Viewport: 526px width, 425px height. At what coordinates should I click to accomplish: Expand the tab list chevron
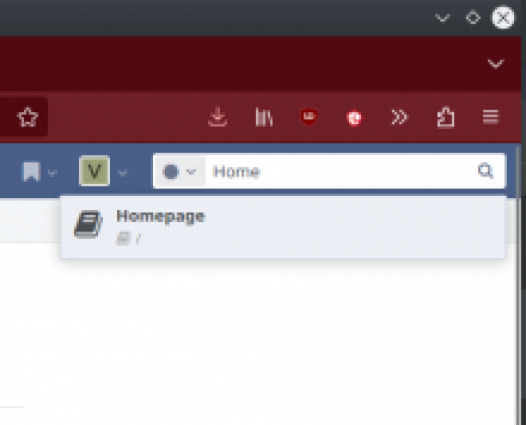[496, 63]
